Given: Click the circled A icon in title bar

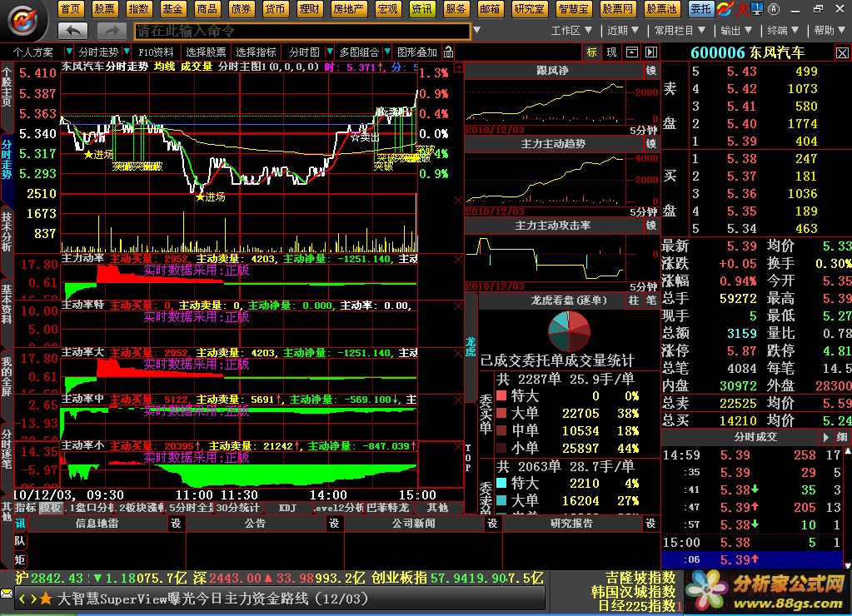Looking at the screenshot, I should [x=774, y=8].
